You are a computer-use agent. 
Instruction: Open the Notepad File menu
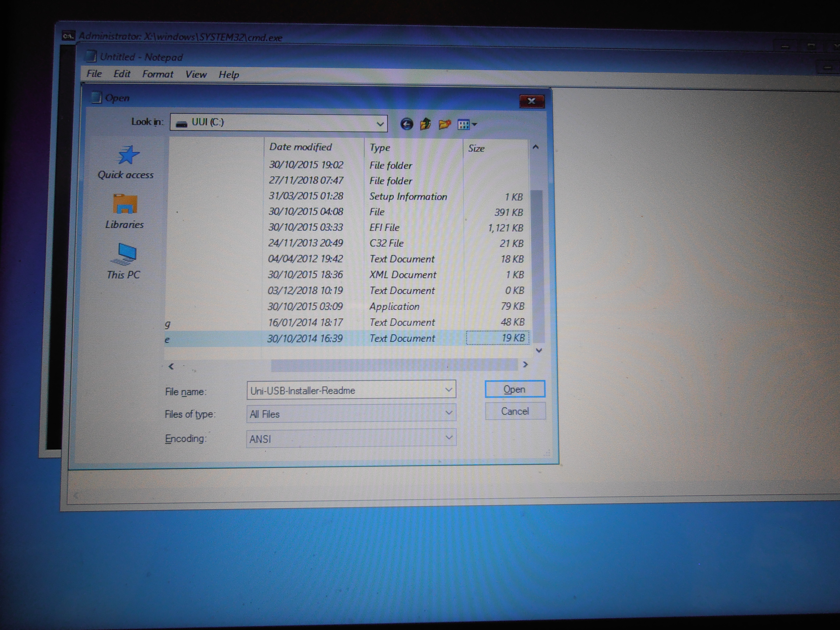click(94, 74)
